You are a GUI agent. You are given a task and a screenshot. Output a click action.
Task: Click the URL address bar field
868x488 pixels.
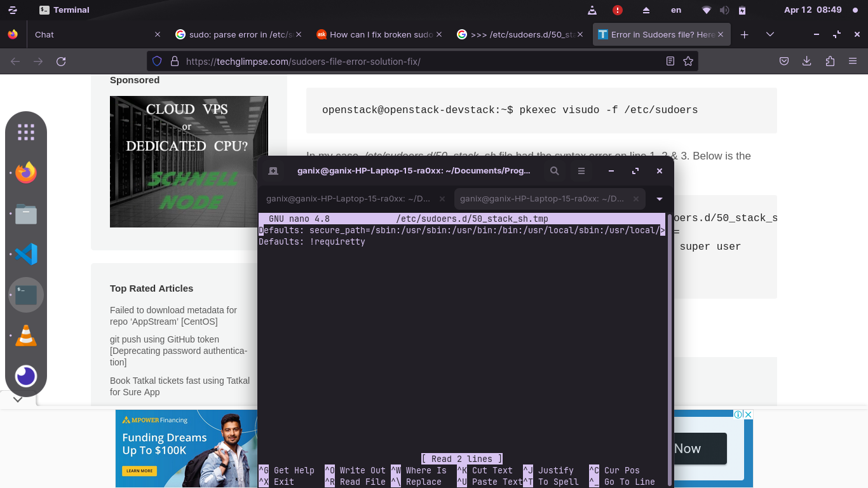point(419,61)
